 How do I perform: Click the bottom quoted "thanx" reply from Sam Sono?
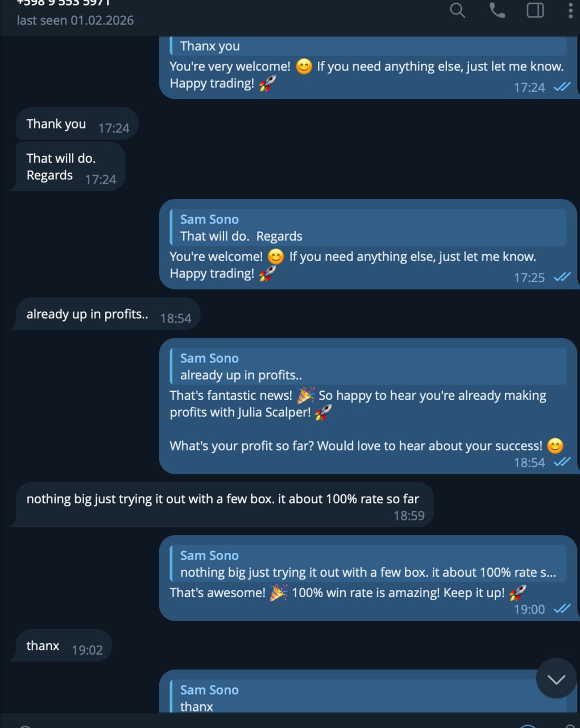tap(368, 698)
